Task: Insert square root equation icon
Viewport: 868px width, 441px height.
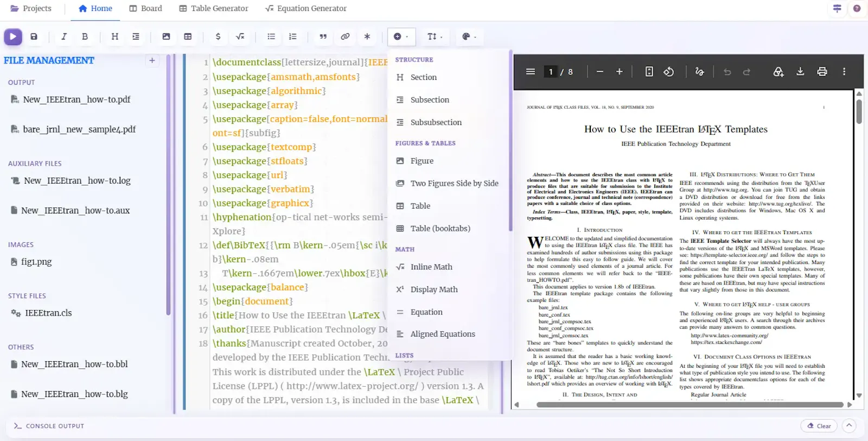Action: (240, 36)
